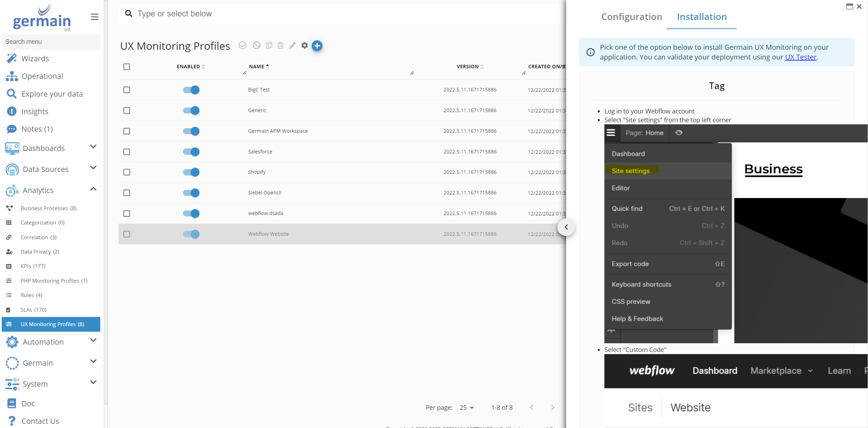
Task: Select the Salesforce row checkbox
Action: click(x=127, y=152)
